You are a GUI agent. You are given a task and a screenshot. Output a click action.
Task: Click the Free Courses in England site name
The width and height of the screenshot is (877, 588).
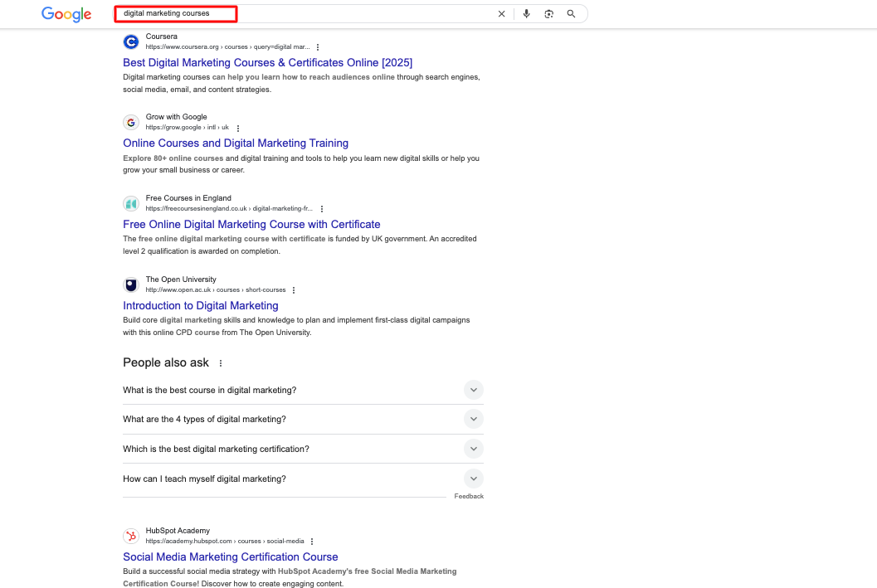click(x=188, y=198)
